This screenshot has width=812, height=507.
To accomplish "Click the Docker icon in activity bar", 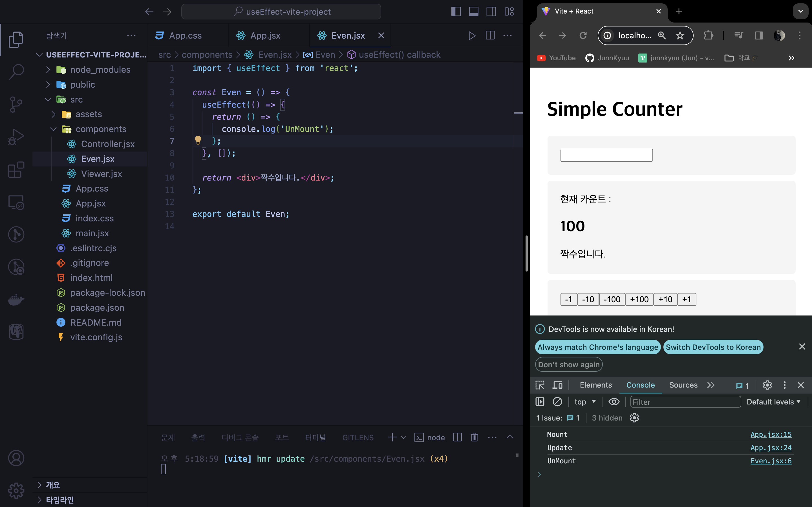I will tap(16, 299).
